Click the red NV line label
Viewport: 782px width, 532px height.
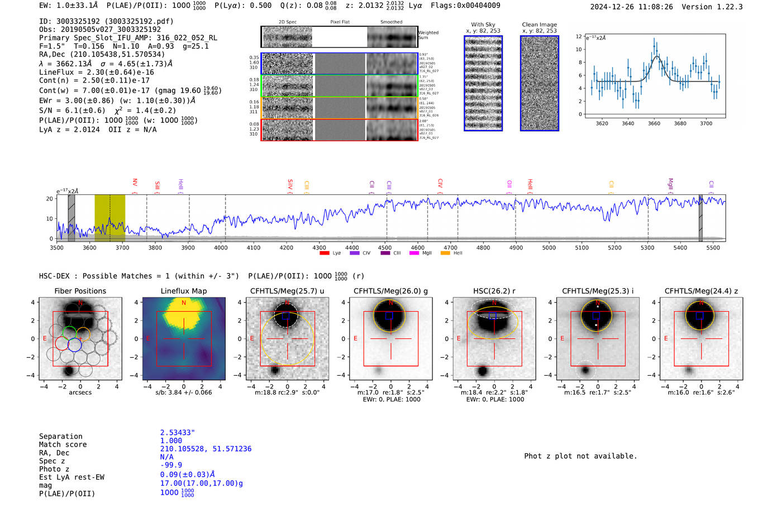coord(135,183)
